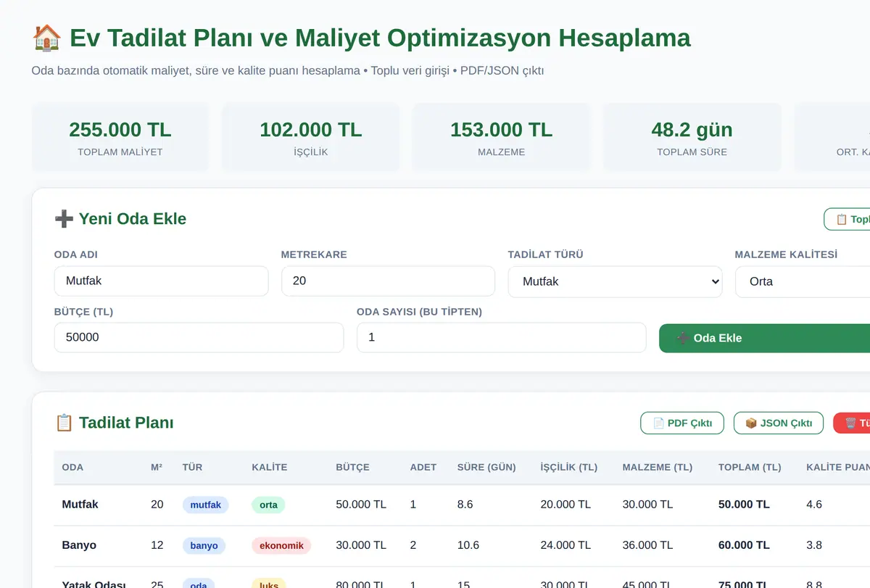
Task: Click the 102.000 TL İşçilik card
Action: coord(311,137)
